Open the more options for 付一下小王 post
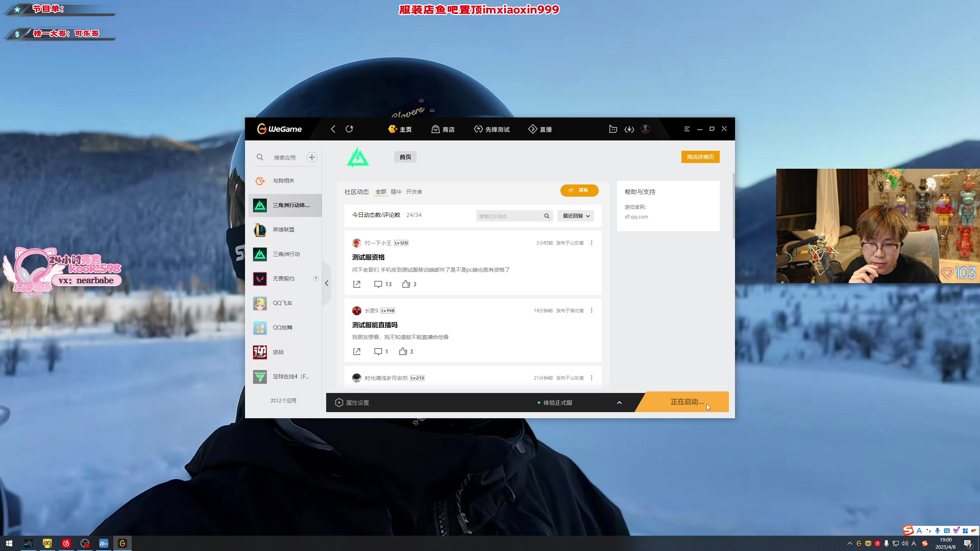This screenshot has height=551, width=980. (591, 243)
